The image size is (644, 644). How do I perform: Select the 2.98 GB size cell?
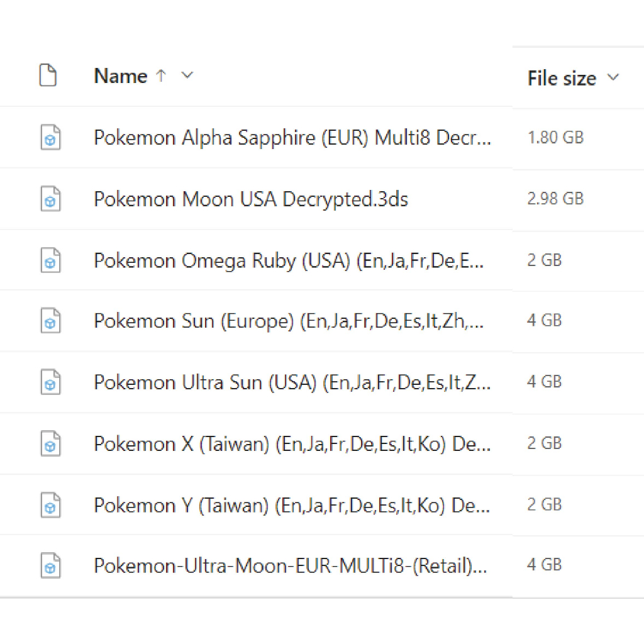pyautogui.click(x=555, y=199)
